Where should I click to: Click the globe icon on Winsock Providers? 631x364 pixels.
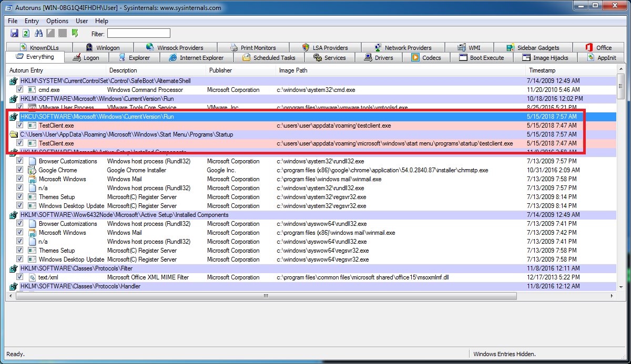tap(150, 48)
